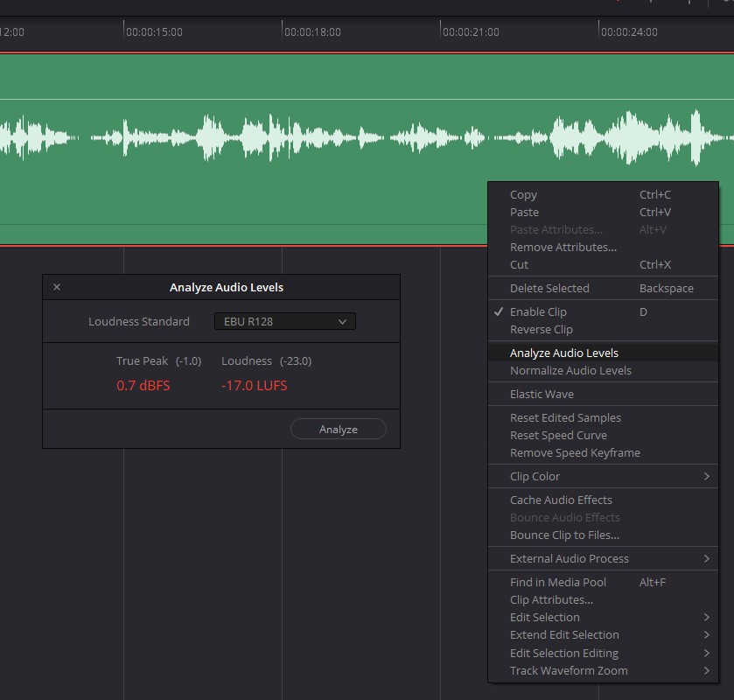Choose Find in Media Pool
Viewport: 734px width, 700px height.
pyautogui.click(x=603, y=582)
